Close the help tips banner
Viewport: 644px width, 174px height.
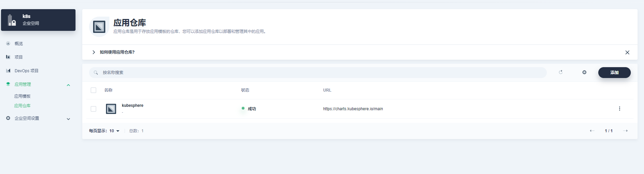coord(627,53)
